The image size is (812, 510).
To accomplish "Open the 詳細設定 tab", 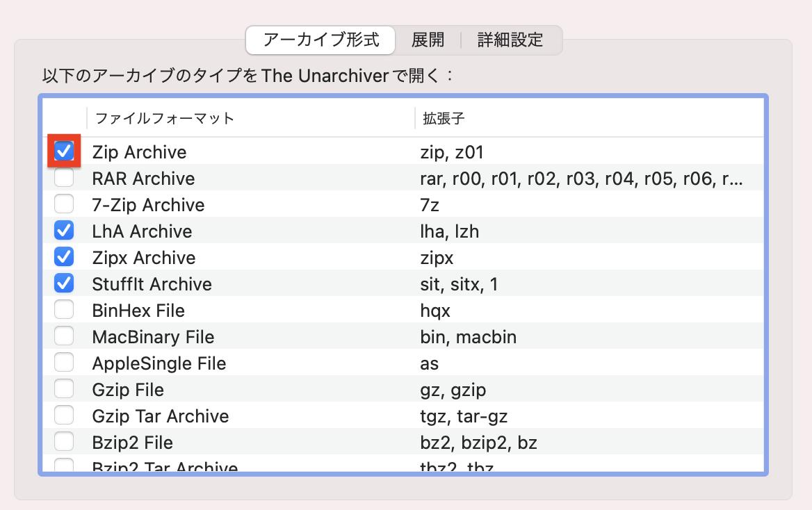I will [x=510, y=40].
